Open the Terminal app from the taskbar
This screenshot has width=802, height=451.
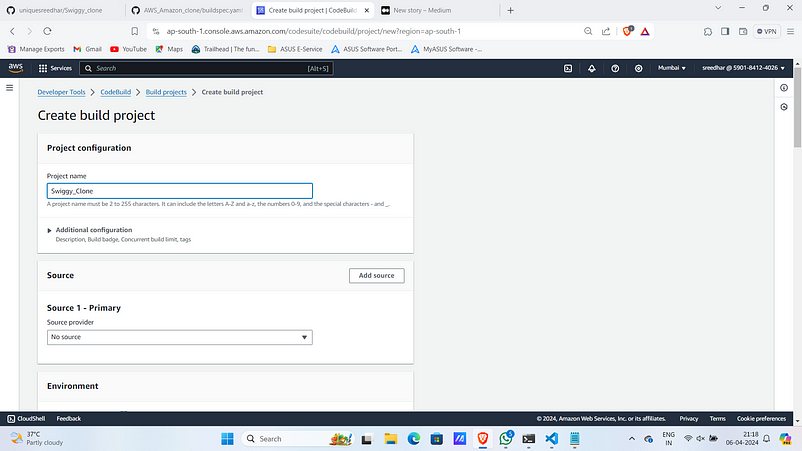[x=528, y=439]
